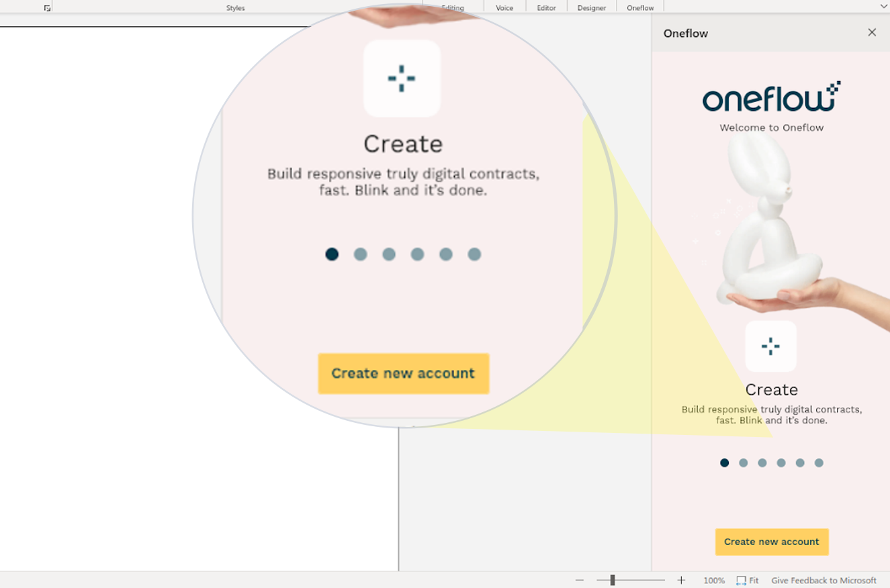Click the Editing ribbon group label
890x588 pixels.
point(453,8)
